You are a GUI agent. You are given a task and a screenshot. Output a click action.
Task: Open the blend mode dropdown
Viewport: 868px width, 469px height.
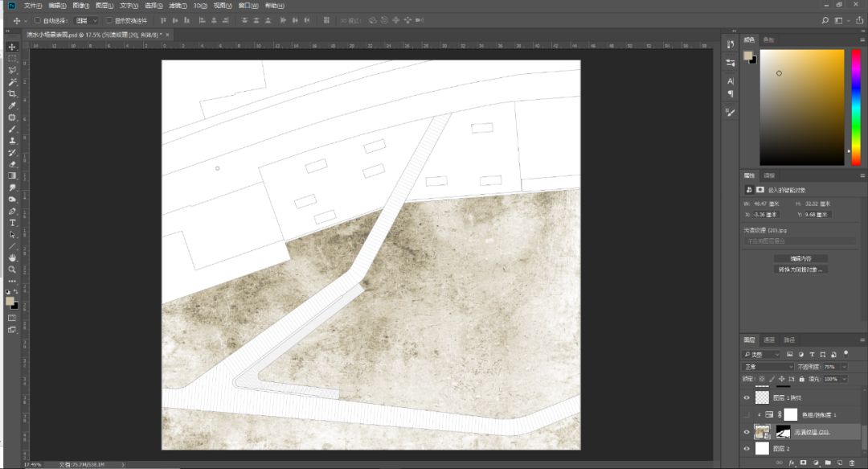pos(768,367)
